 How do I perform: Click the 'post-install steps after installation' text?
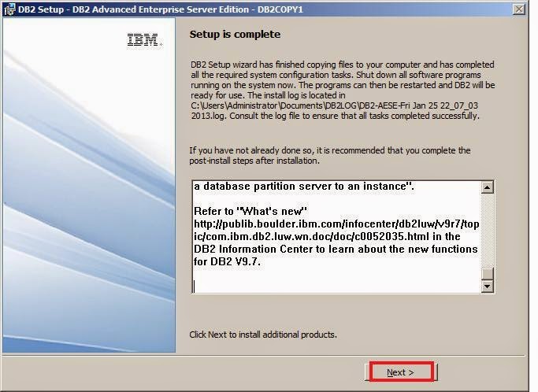click(254, 161)
